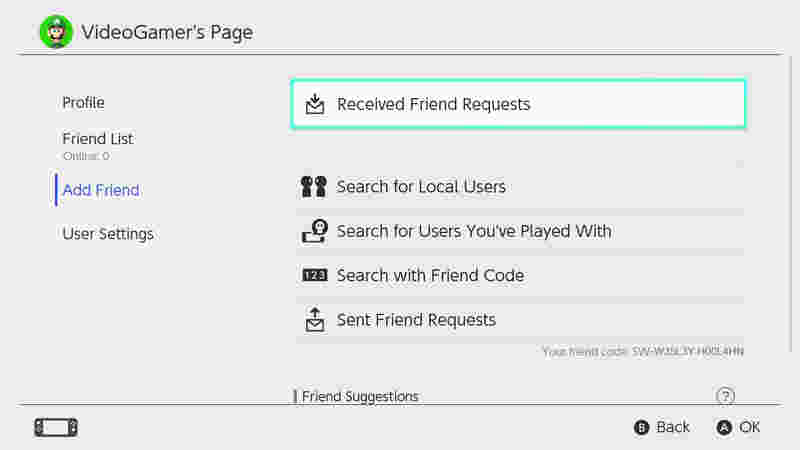The height and width of the screenshot is (450, 800).
Task: Open Received Friend Requests inbox icon
Action: tap(315, 104)
